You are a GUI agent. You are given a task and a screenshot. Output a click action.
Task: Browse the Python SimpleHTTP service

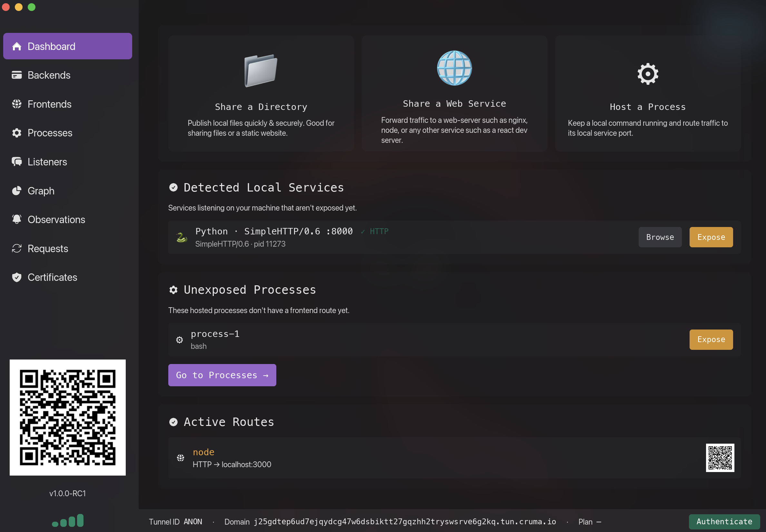tap(660, 237)
